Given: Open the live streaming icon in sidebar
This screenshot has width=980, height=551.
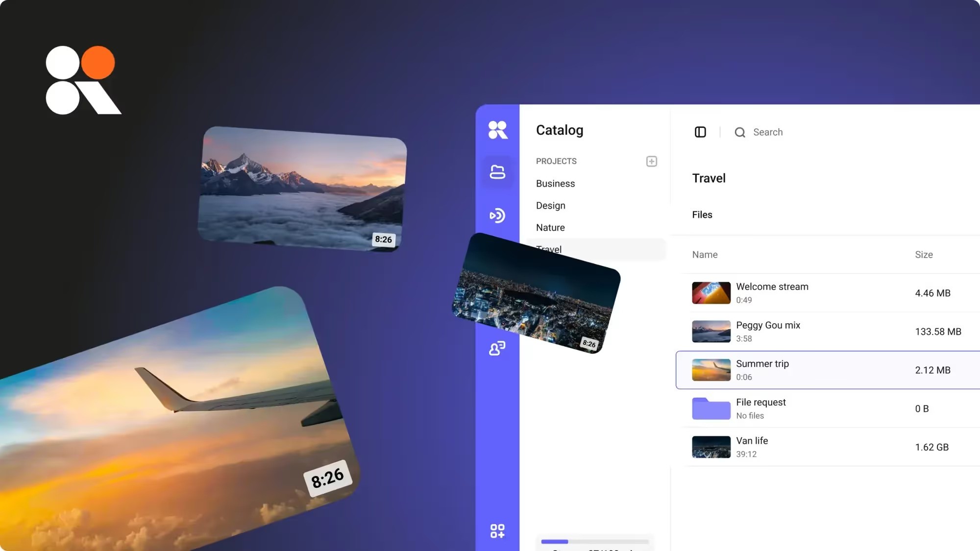Looking at the screenshot, I should click(497, 216).
